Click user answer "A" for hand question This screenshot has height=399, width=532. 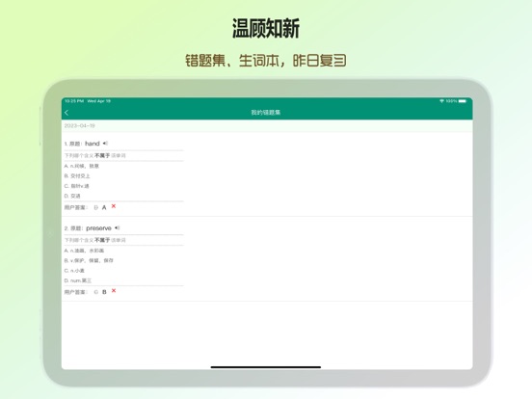click(x=104, y=207)
